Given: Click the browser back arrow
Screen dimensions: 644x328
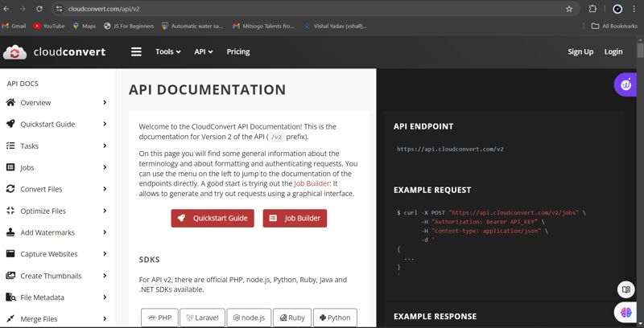Looking at the screenshot, I should [6, 9].
